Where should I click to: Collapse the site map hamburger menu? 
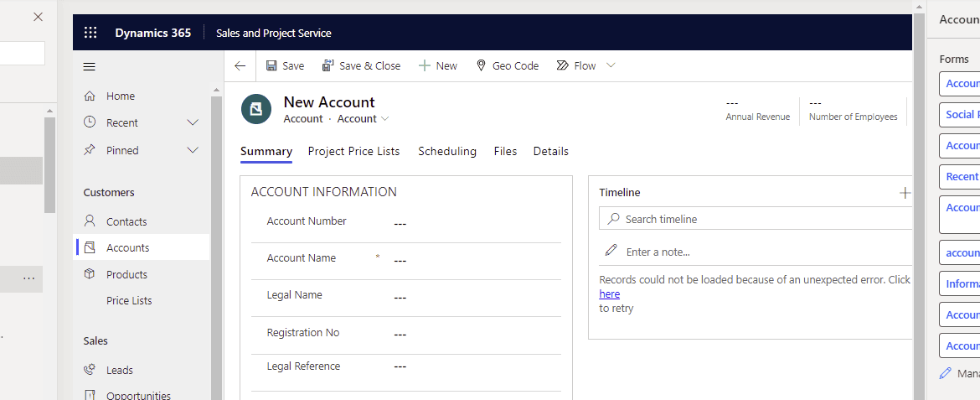point(90,66)
